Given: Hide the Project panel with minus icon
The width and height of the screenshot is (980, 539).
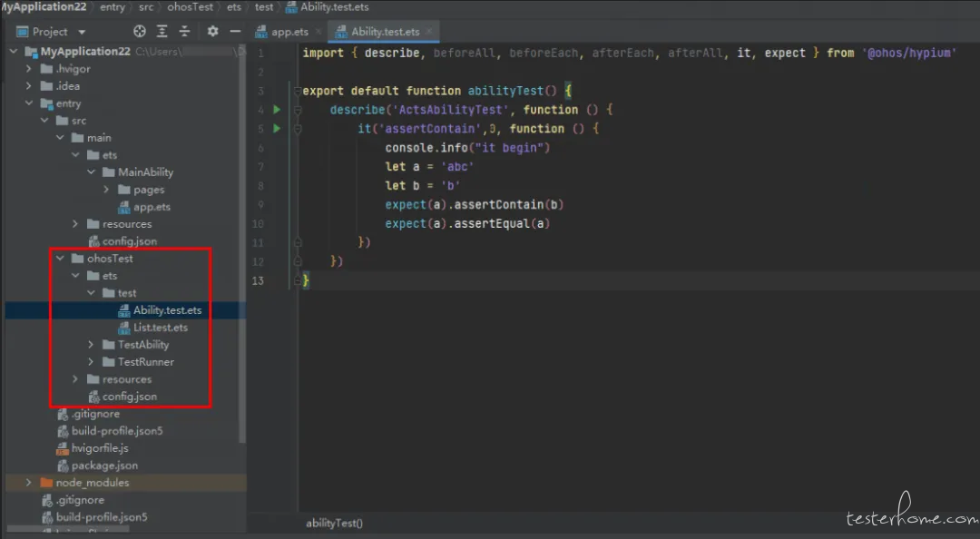Looking at the screenshot, I should [x=235, y=31].
